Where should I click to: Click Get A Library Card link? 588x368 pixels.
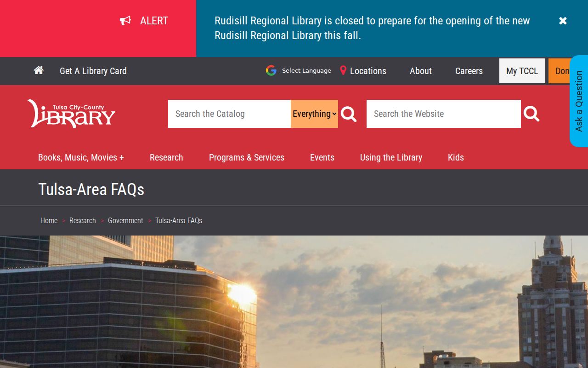[93, 71]
